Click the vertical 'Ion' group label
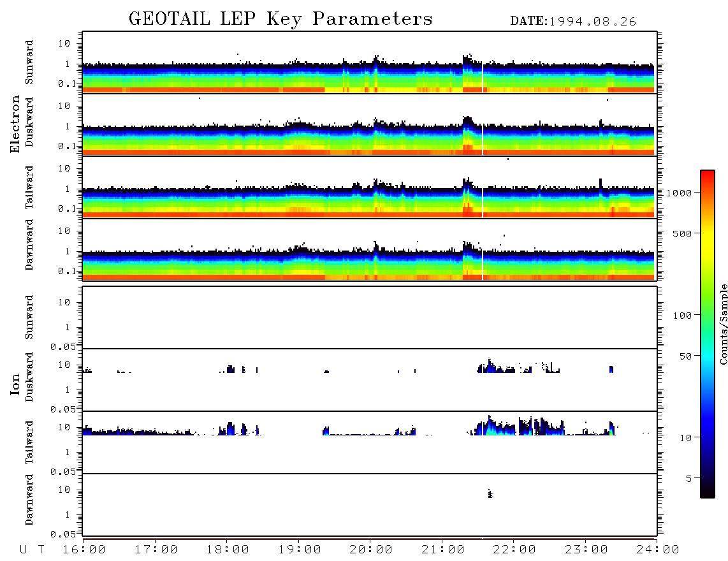728x561 pixels. click(15, 384)
